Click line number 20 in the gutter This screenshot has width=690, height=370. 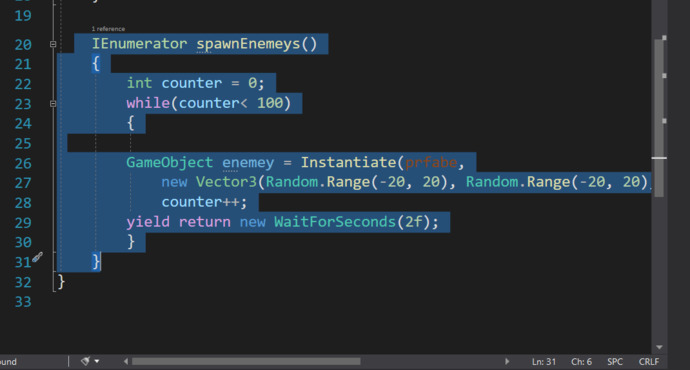point(23,44)
